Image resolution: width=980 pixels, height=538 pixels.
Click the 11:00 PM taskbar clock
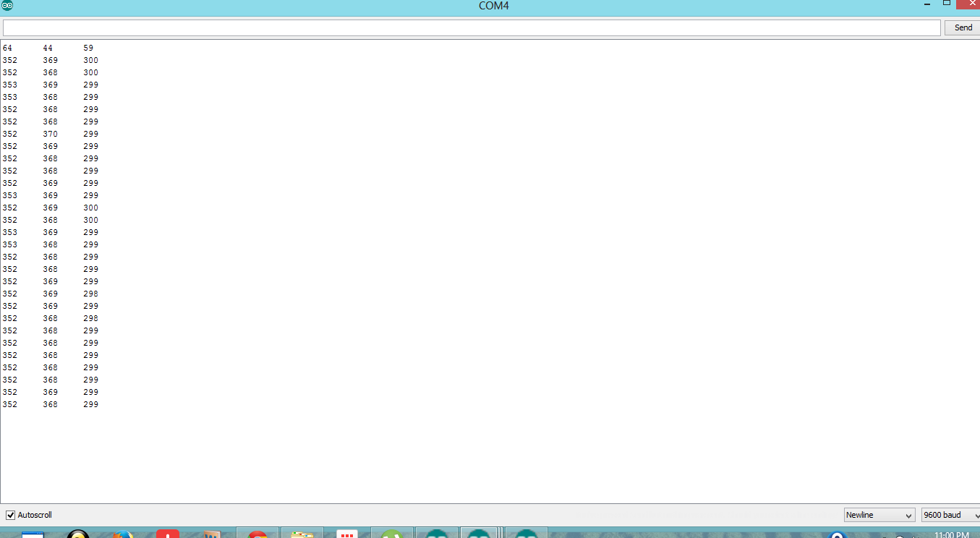[x=951, y=535]
